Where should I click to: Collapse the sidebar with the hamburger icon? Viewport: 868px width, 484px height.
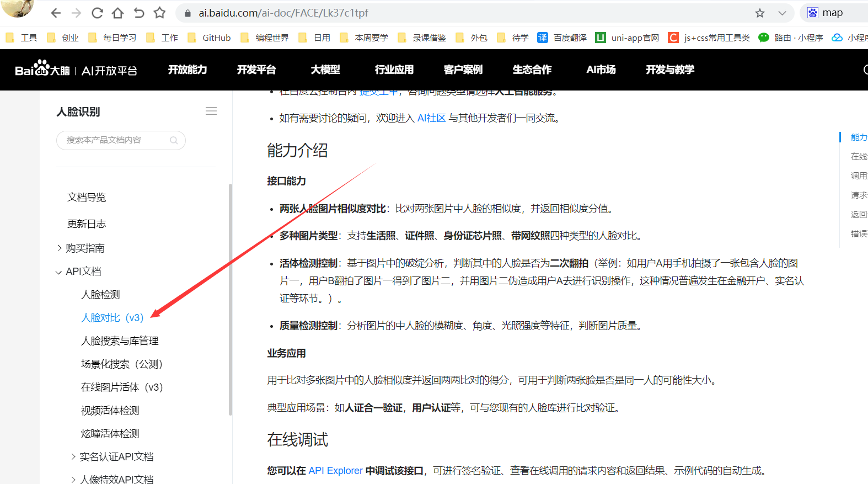pyautogui.click(x=211, y=111)
